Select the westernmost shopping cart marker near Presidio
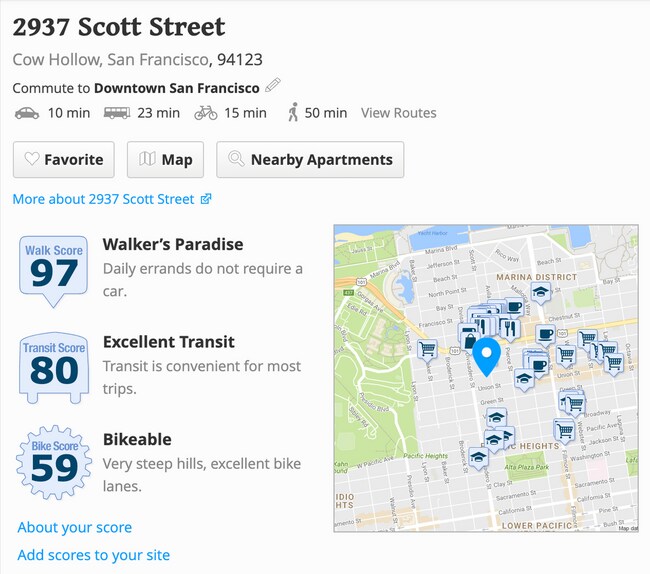650x574 pixels. tap(428, 350)
